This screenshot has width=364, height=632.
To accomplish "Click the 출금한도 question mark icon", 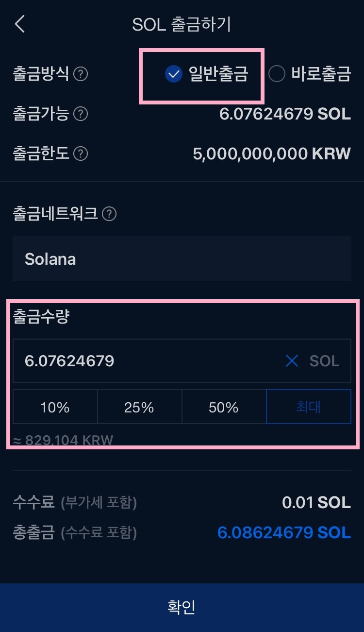I will point(80,154).
